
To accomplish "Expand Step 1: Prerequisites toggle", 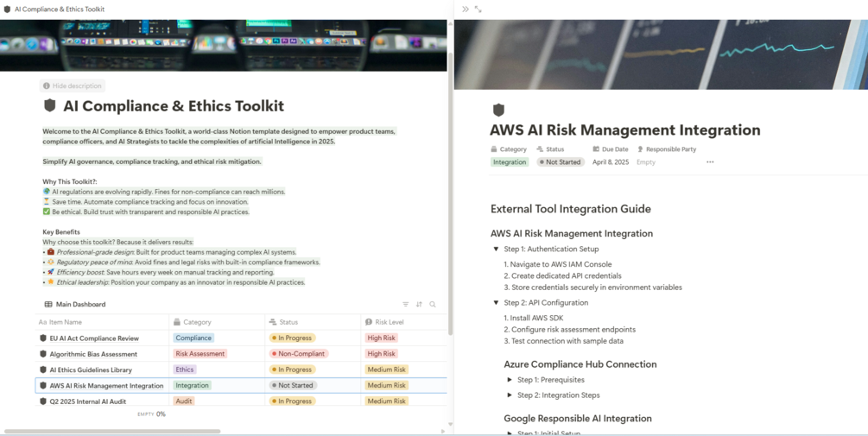I will tap(510, 380).
